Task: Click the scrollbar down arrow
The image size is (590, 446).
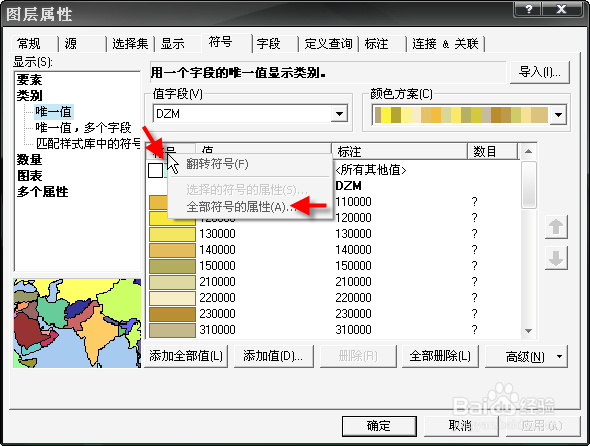Action: (x=528, y=331)
